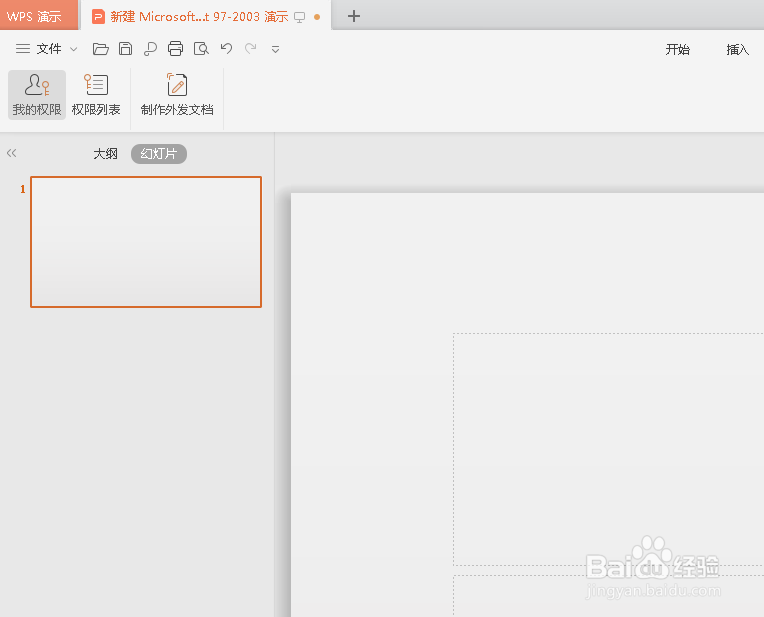764x617 pixels.
Task: Click the export to PDF icon
Action: tap(150, 49)
